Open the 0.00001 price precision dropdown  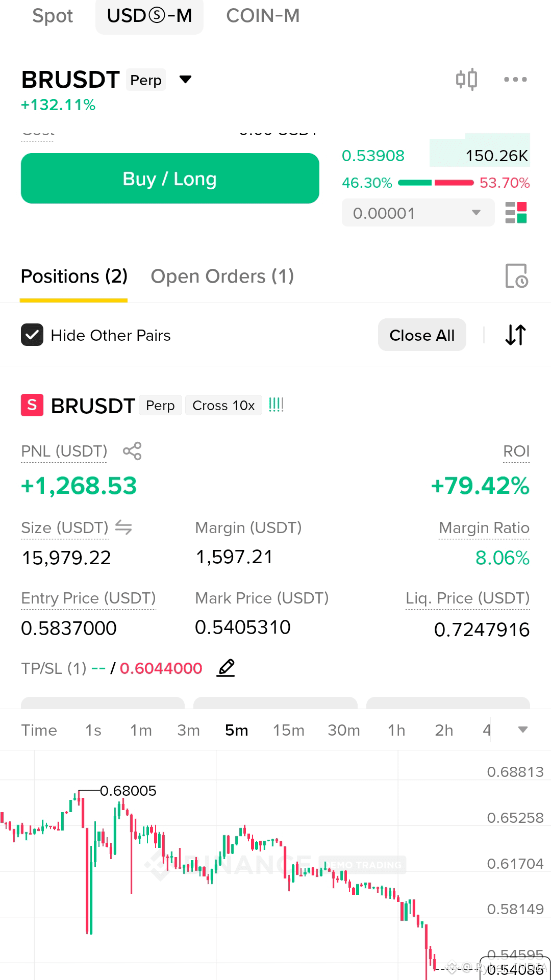(418, 213)
